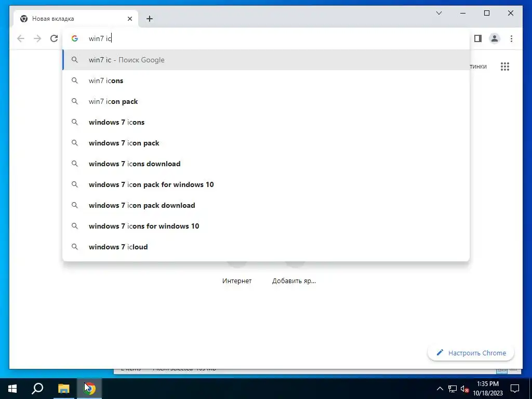Click the network tray icon

pyautogui.click(x=453, y=389)
